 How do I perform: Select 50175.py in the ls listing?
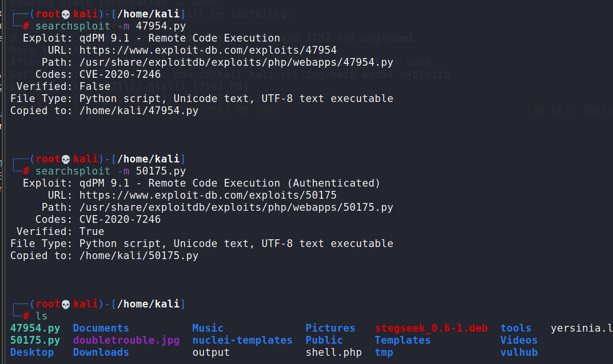[35, 340]
